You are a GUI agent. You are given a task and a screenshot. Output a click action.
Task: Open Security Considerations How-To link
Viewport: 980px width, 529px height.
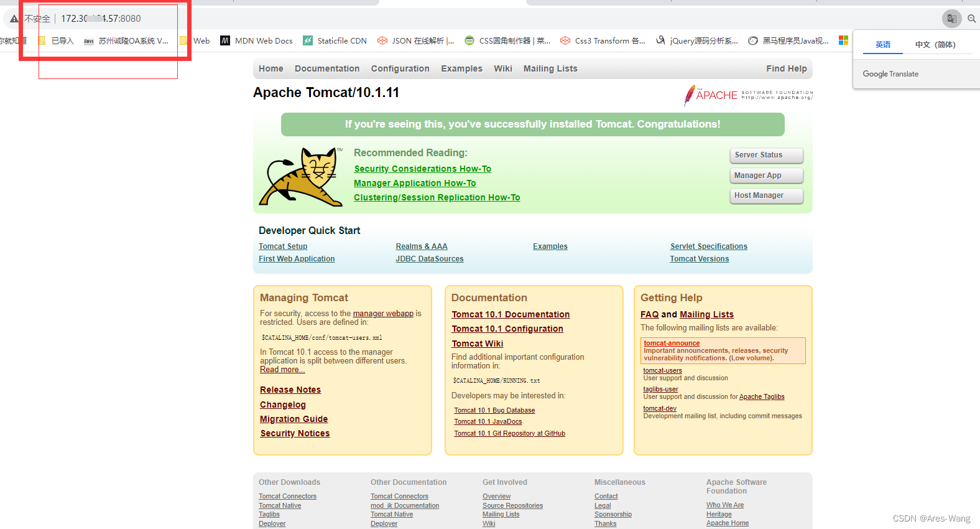coord(423,169)
